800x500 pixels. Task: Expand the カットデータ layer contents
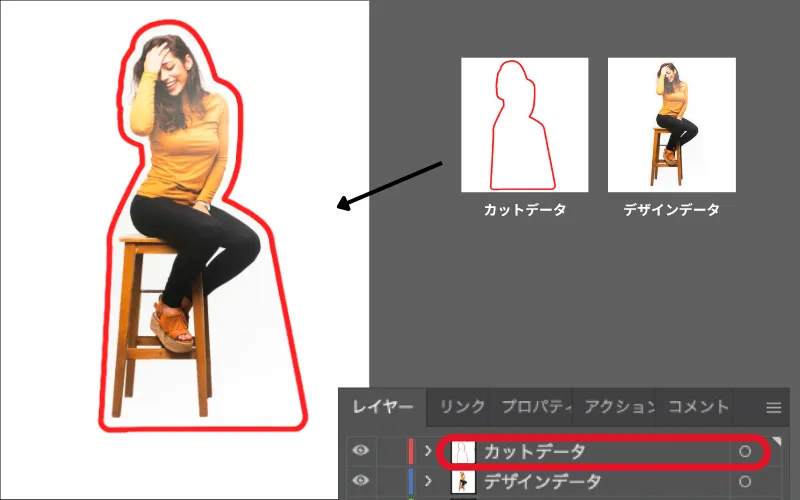tap(430, 452)
